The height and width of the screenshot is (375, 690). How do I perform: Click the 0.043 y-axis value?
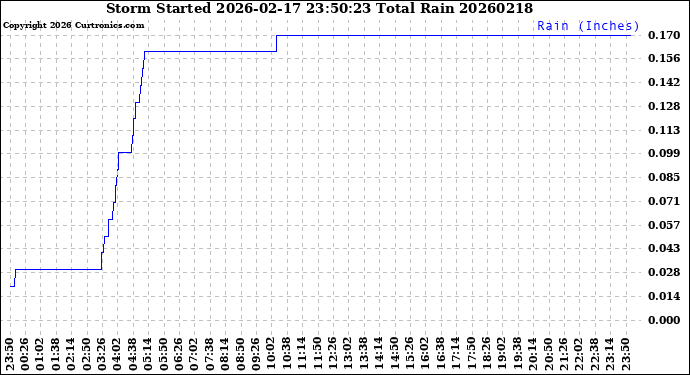click(664, 248)
